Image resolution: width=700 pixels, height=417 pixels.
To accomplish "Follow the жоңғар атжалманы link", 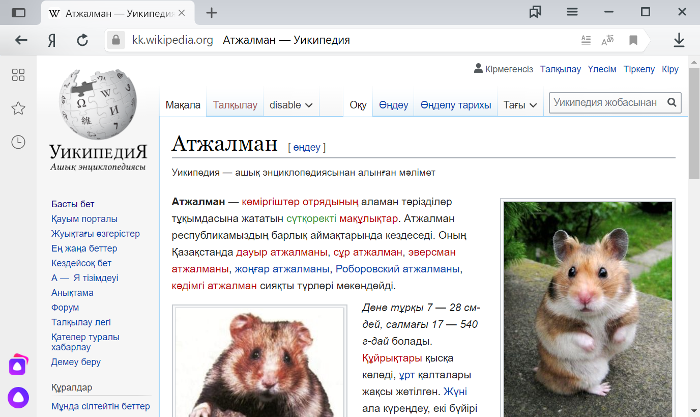I will (x=282, y=269).
